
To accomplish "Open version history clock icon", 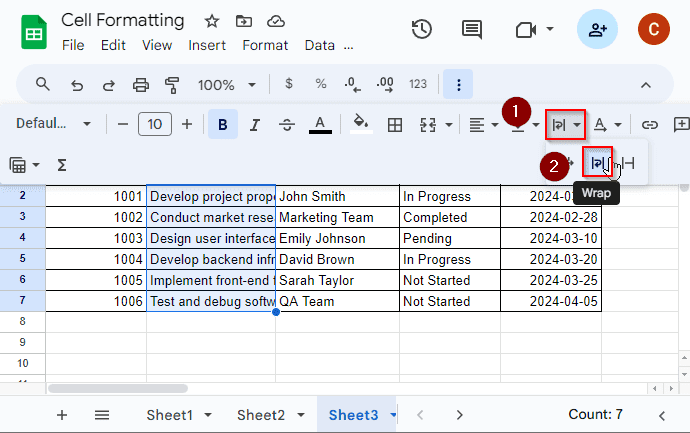I will coord(422,30).
